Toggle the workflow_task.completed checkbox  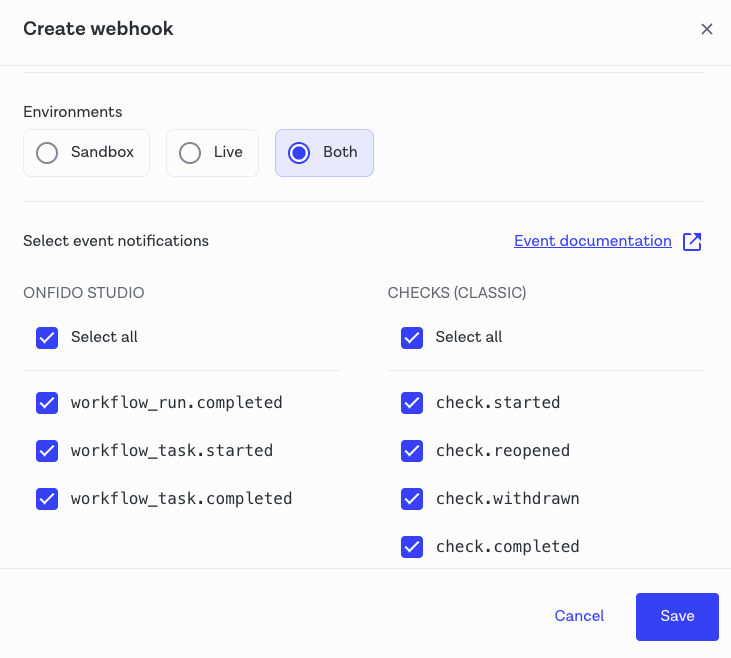click(x=47, y=499)
